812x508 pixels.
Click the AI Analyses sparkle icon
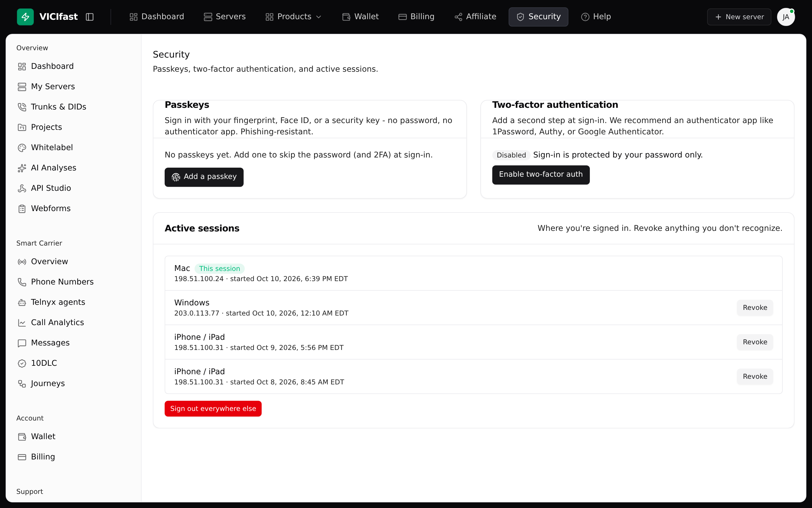[x=22, y=168]
